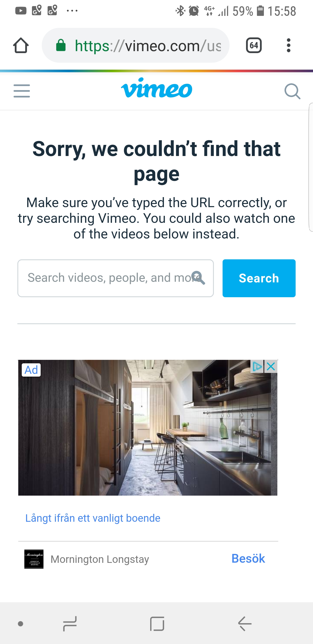
Task: Tap the Besök visit link
Action: [x=248, y=558]
